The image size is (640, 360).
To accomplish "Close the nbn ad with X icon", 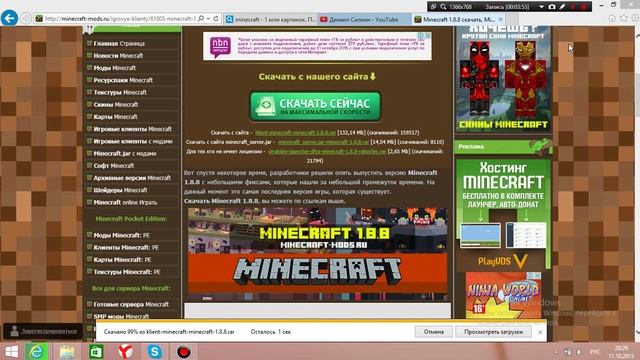I will pyautogui.click(x=428, y=36).
